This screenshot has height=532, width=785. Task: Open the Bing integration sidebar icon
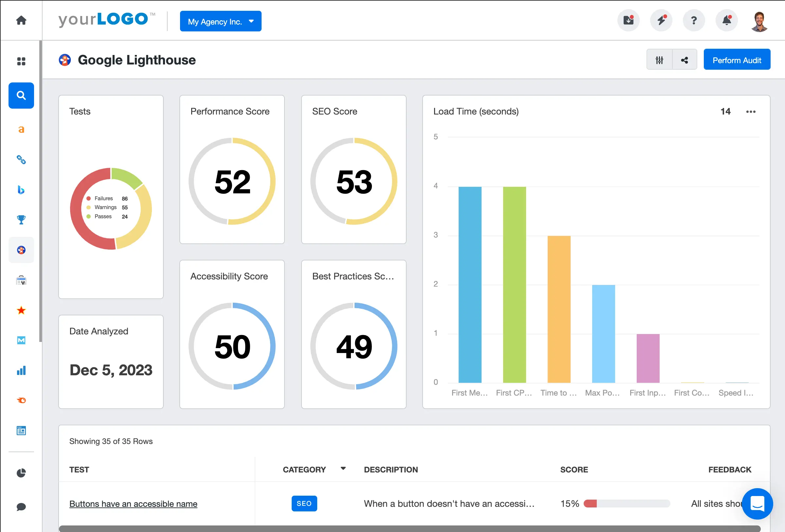(21, 190)
